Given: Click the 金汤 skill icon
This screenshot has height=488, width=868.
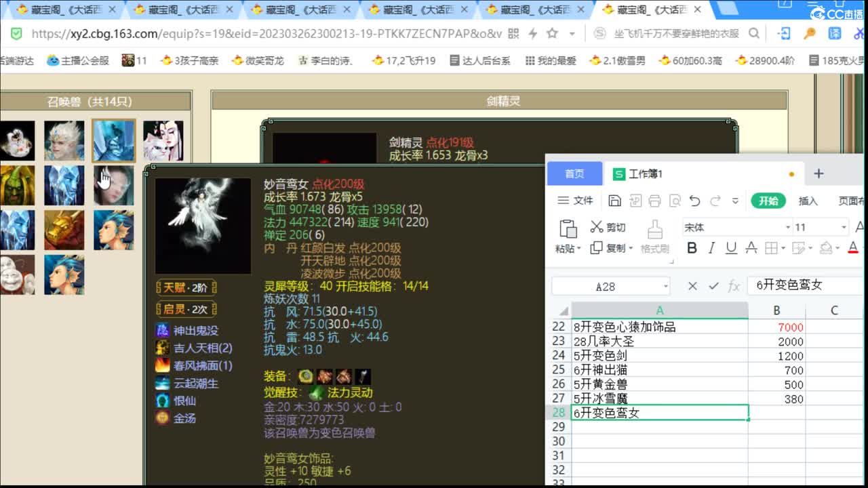Looking at the screenshot, I should [162, 418].
